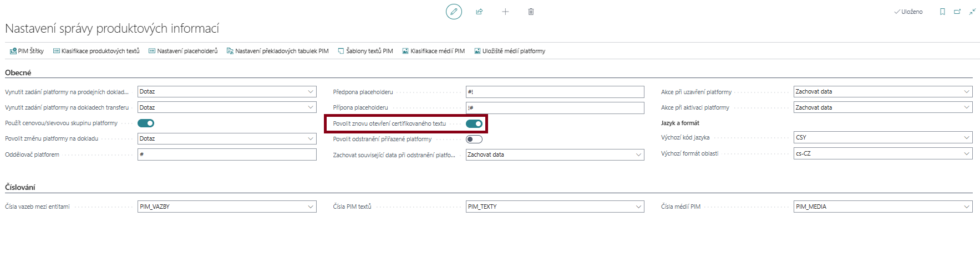
Task: Click the Předpona placeholderu text field
Action: (555, 92)
